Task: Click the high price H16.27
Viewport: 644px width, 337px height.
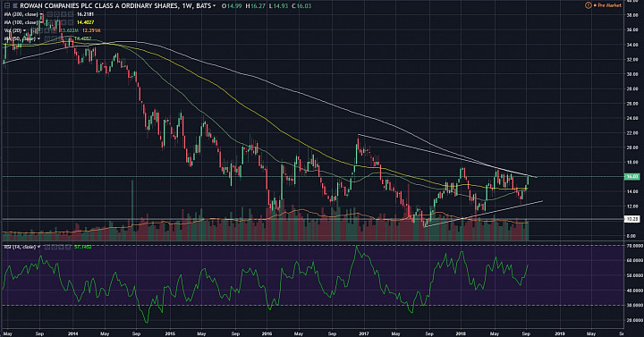Action: [x=255, y=5]
